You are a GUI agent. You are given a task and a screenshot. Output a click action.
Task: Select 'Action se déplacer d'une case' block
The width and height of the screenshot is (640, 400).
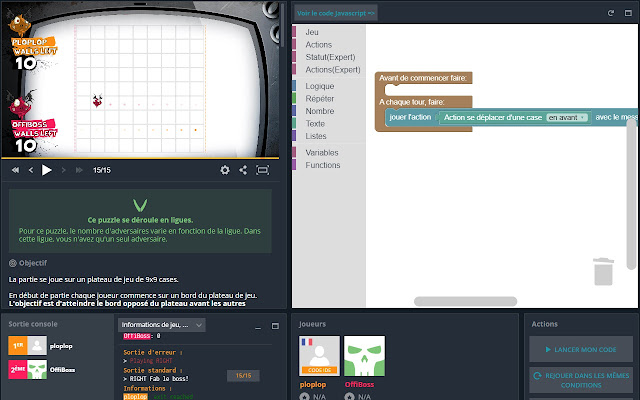pyautogui.click(x=493, y=118)
